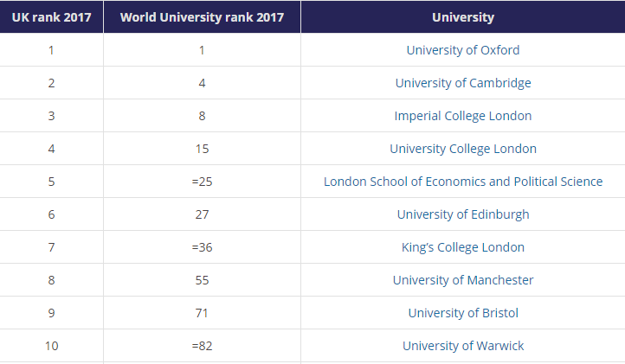Click the world rank '71' cell
The image size is (625, 364).
(202, 313)
